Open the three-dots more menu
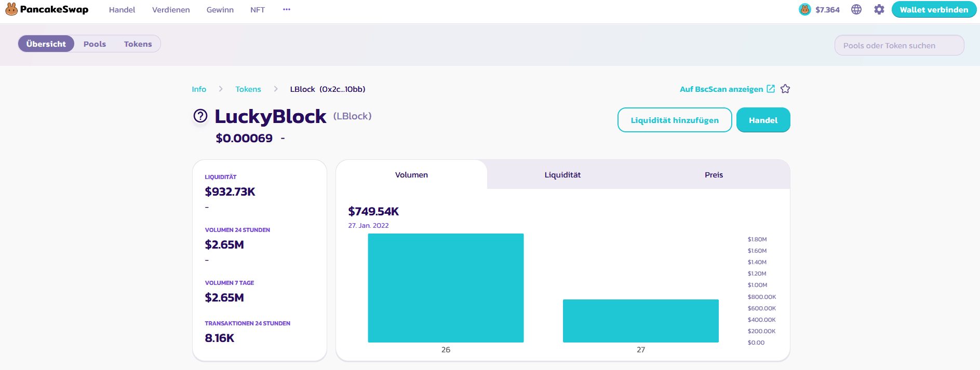The image size is (980, 370). (x=287, y=10)
